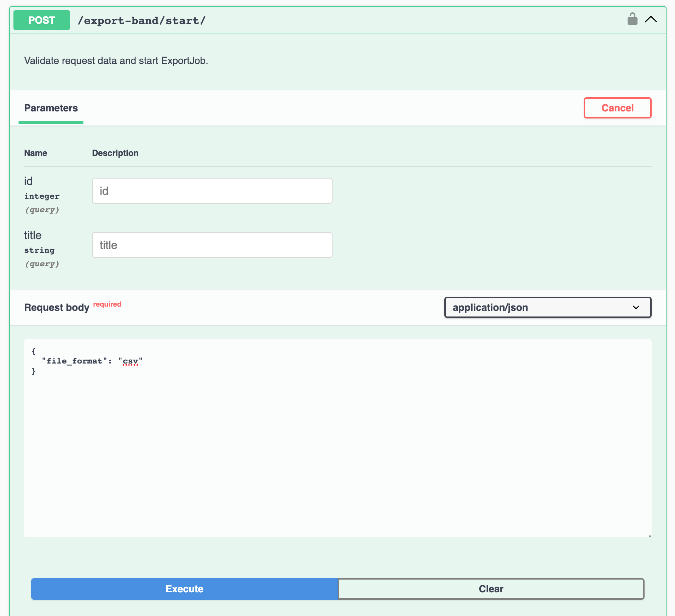
Task: Click the integer type label under id
Action: pos(42,196)
